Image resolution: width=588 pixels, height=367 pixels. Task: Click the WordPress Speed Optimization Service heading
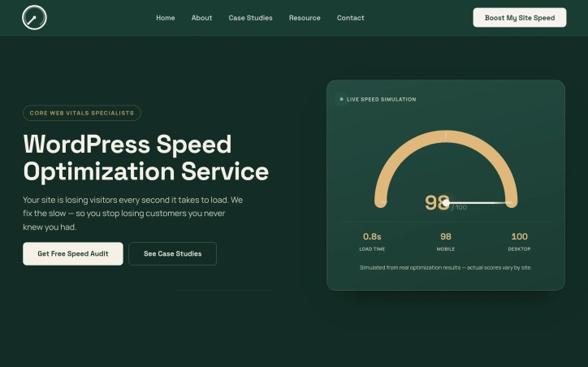pos(146,158)
